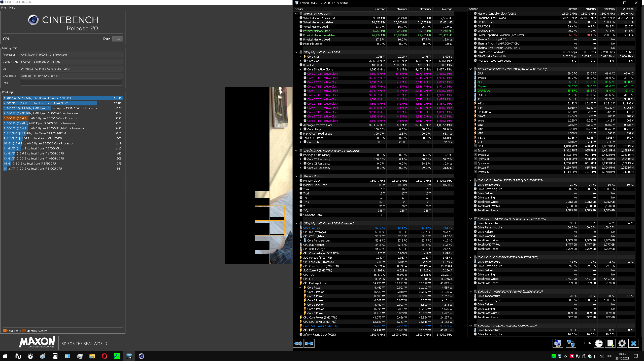Open HWiNFO settings gear icon
Image resolution: width=644 pixels, height=361 pixels.
(x=622, y=343)
